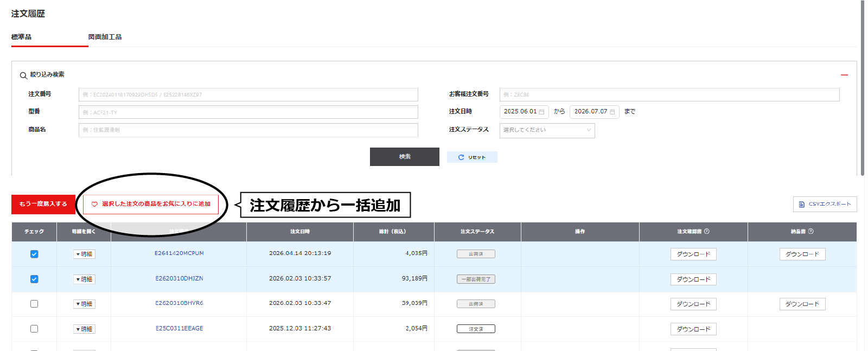Click help icon next to 納品書 header
The width and height of the screenshot is (868, 351).
point(810,231)
